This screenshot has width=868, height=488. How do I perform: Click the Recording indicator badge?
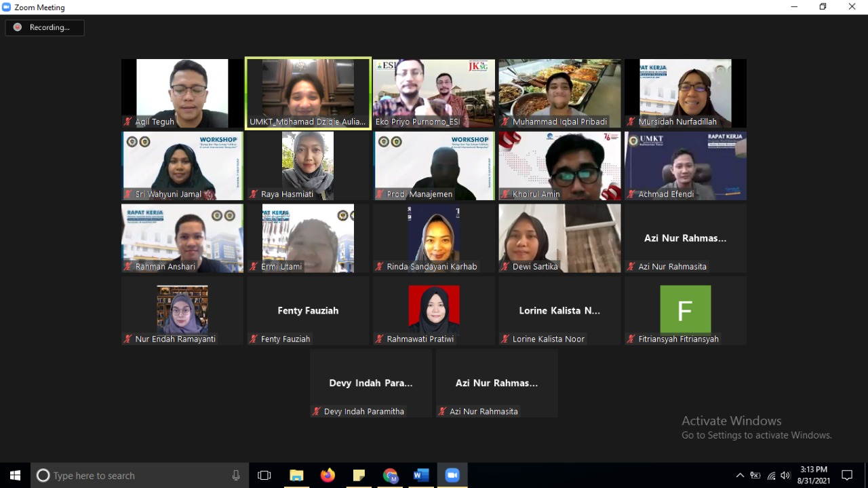[45, 28]
